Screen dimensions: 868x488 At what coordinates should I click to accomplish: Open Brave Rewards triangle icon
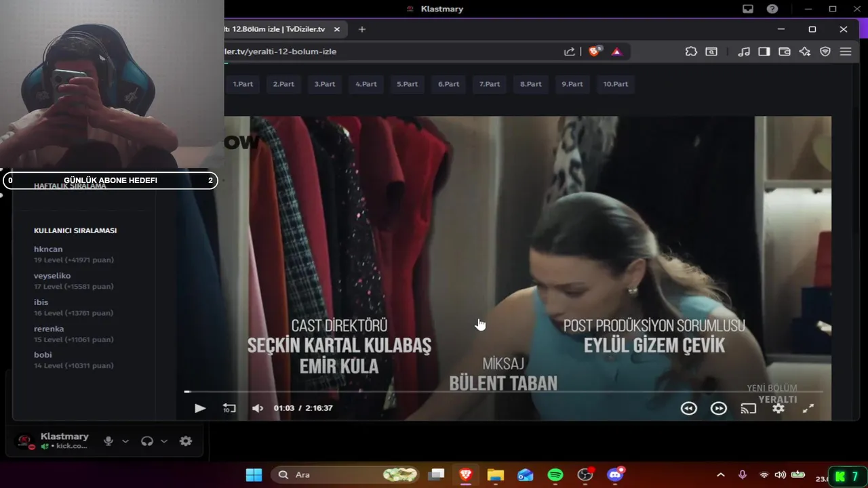[616, 52]
